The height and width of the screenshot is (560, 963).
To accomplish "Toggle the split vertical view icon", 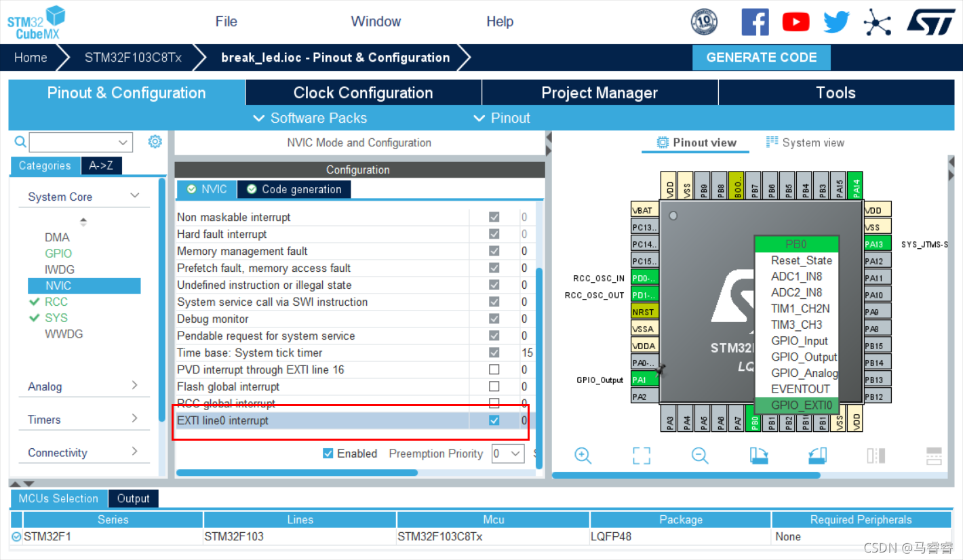I will pos(876,455).
